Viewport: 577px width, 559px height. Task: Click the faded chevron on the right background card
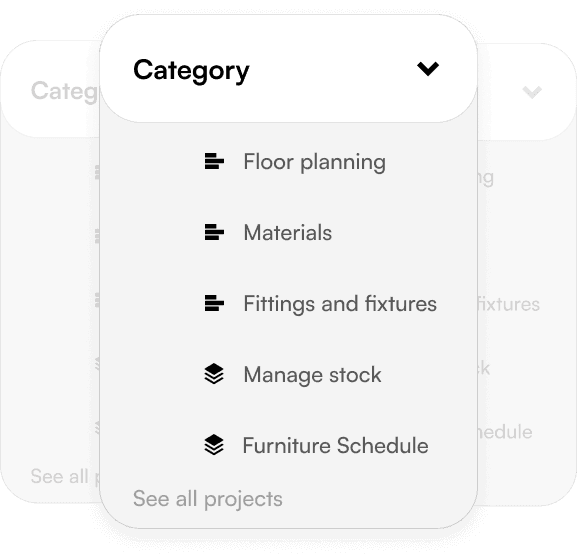tap(532, 92)
